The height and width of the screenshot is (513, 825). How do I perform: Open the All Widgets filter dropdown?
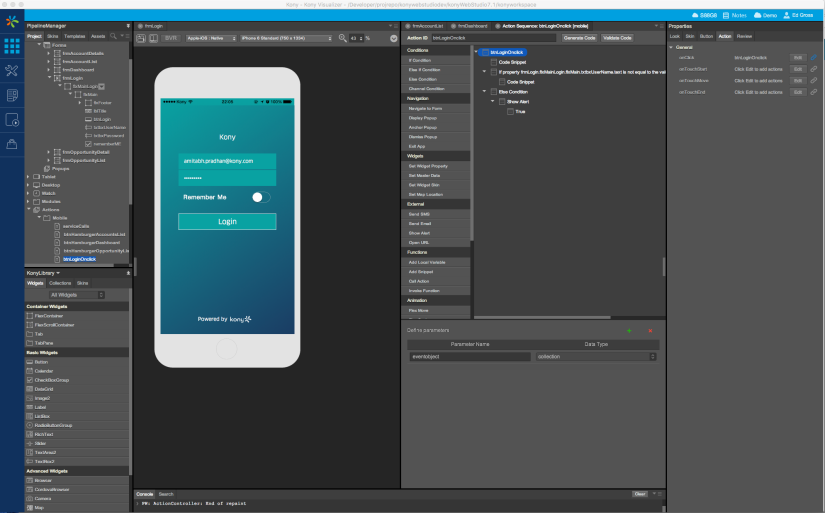coord(77,295)
